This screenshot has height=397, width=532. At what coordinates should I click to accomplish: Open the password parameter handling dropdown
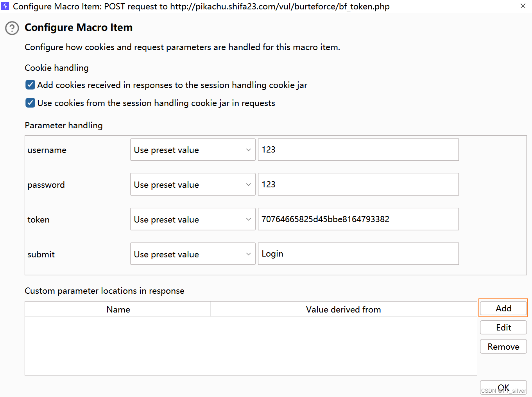193,185
